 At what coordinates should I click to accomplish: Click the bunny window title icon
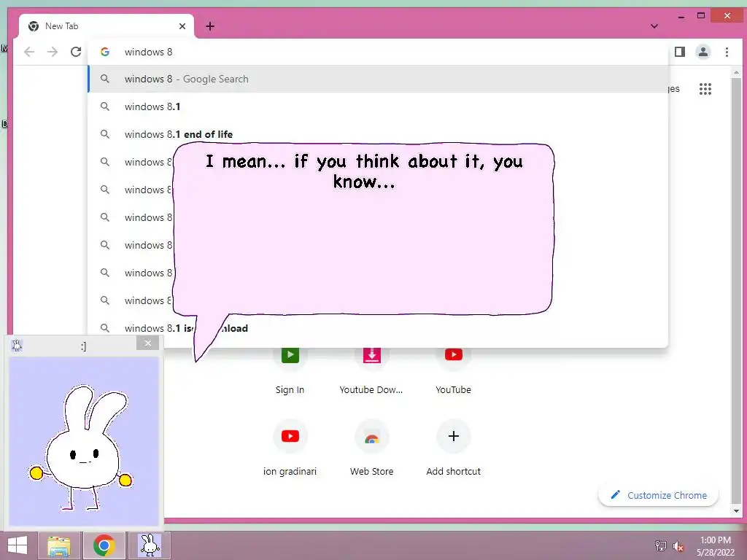(x=17, y=346)
